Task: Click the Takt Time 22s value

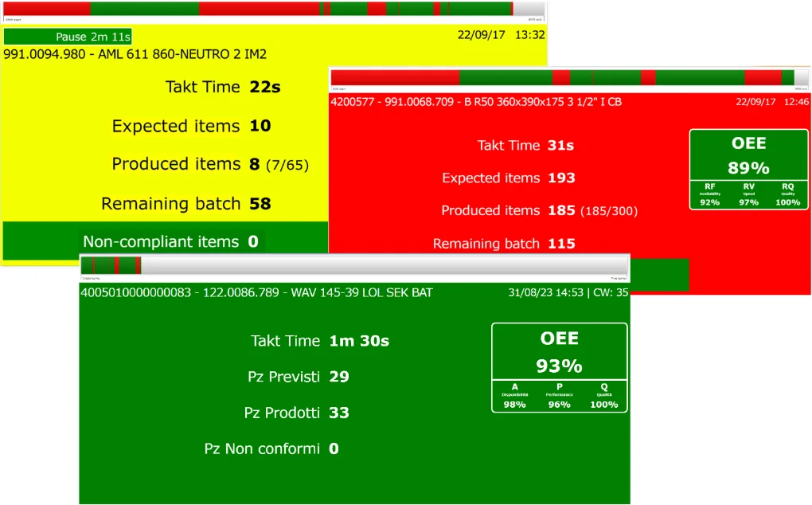Action: (264, 87)
